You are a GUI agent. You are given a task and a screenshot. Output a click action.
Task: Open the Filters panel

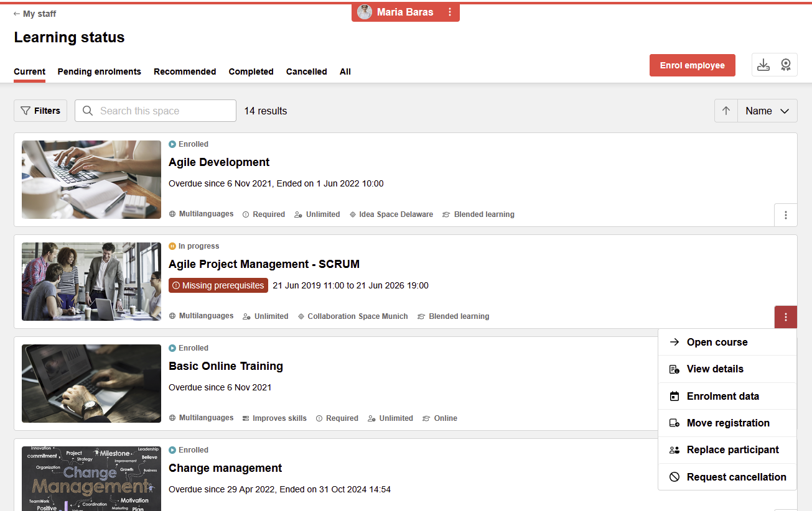point(40,111)
